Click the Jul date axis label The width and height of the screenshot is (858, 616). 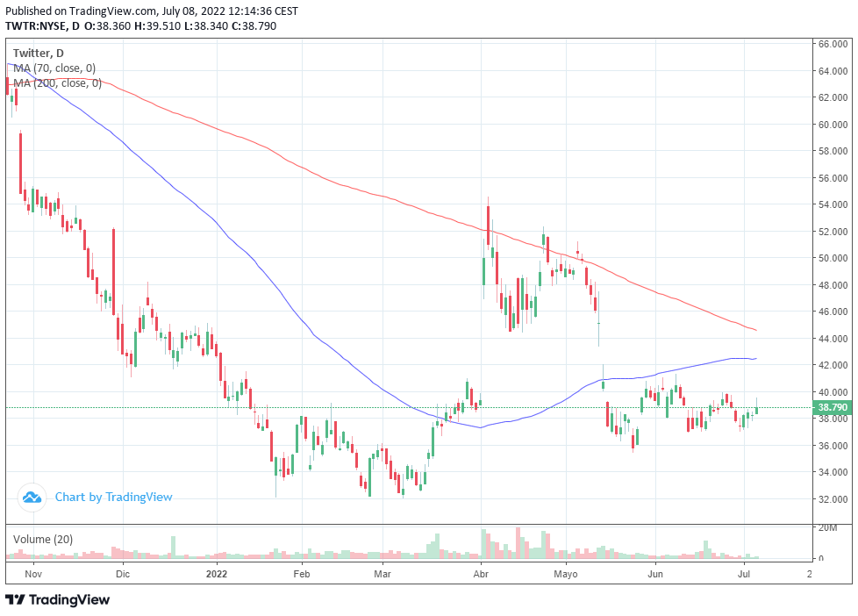(744, 574)
